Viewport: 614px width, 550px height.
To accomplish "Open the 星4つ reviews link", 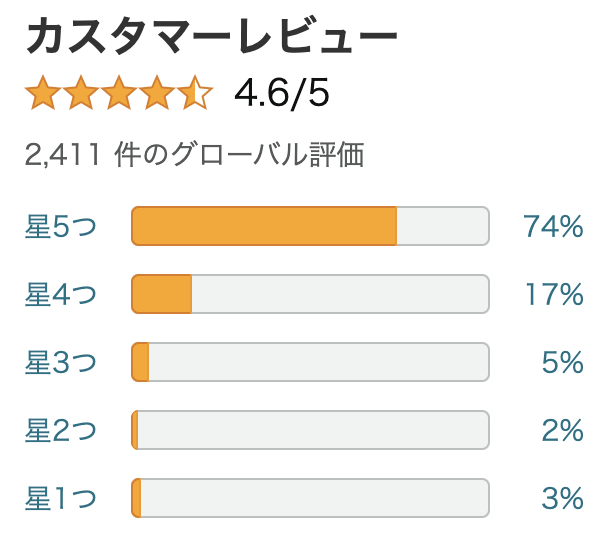I will coord(61,294).
